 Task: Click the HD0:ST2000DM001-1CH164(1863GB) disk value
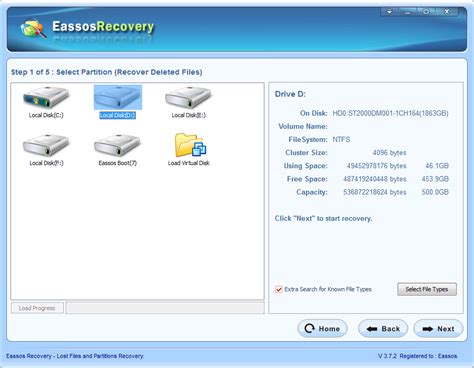[x=390, y=113]
